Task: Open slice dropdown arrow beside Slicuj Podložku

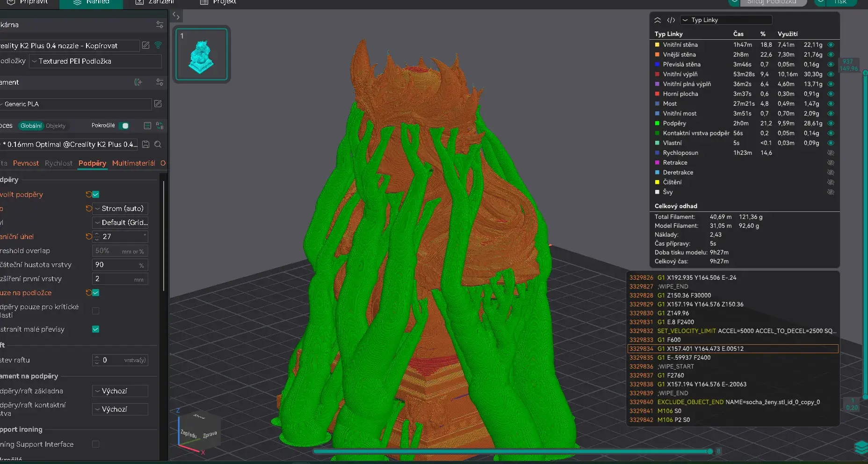Action: coord(734,2)
